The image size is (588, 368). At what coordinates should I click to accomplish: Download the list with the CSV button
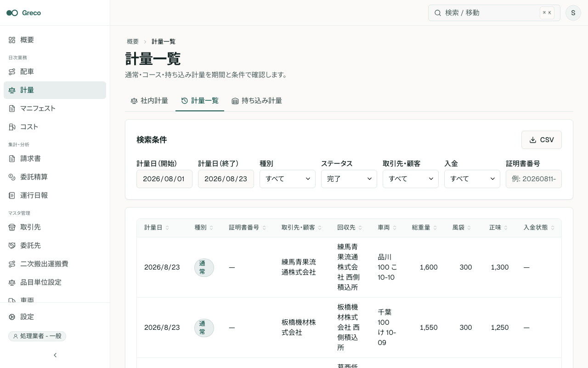coord(542,140)
